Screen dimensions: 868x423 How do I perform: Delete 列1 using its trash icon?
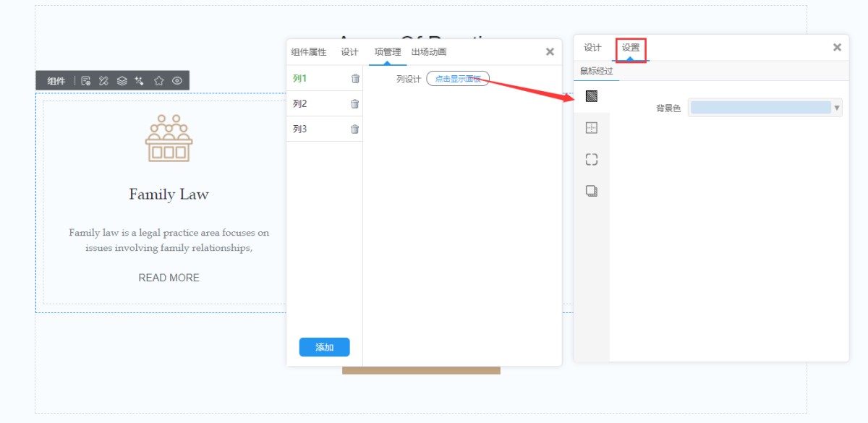[355, 79]
